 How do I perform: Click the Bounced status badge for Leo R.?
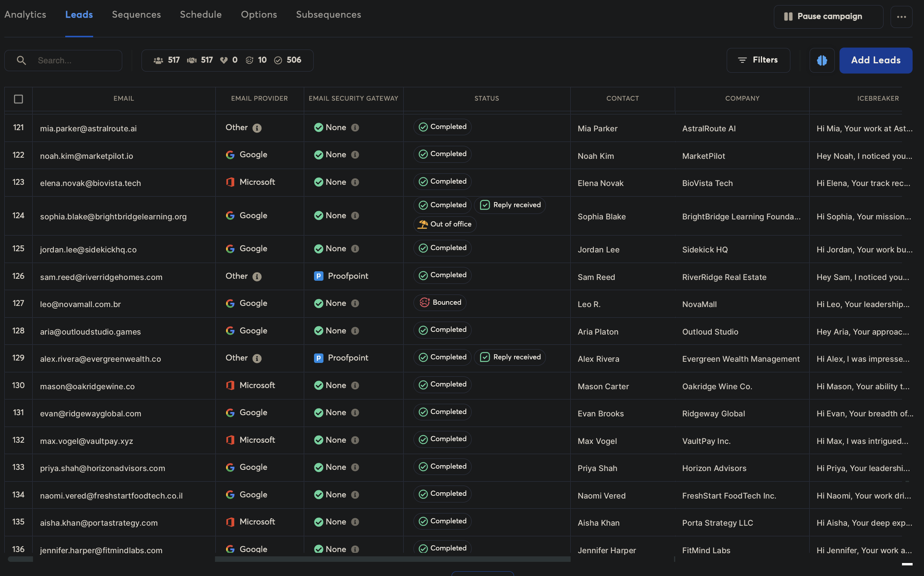(440, 302)
